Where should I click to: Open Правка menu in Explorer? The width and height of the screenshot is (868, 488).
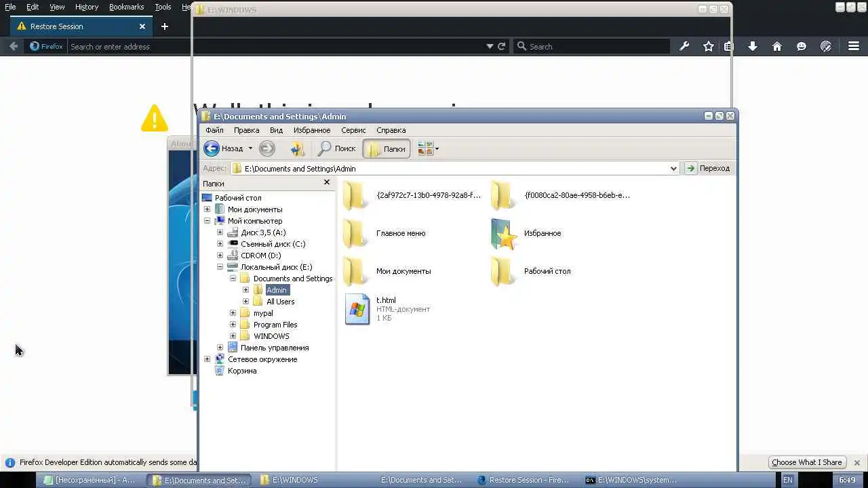[246, 130]
